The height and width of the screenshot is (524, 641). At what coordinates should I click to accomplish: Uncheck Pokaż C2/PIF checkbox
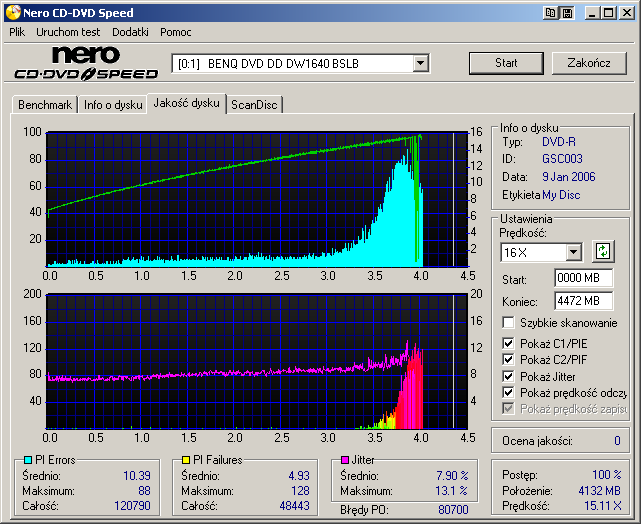(x=508, y=360)
